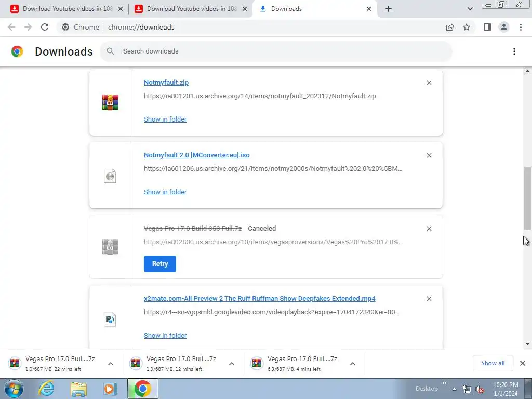This screenshot has height=399, width=532.
Task: Reload the Downloads page
Action: click(x=45, y=27)
